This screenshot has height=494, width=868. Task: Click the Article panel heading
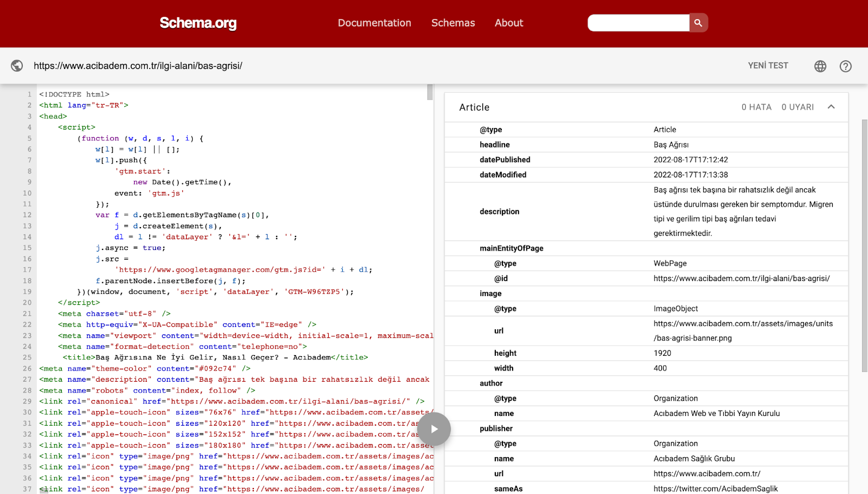coord(474,107)
